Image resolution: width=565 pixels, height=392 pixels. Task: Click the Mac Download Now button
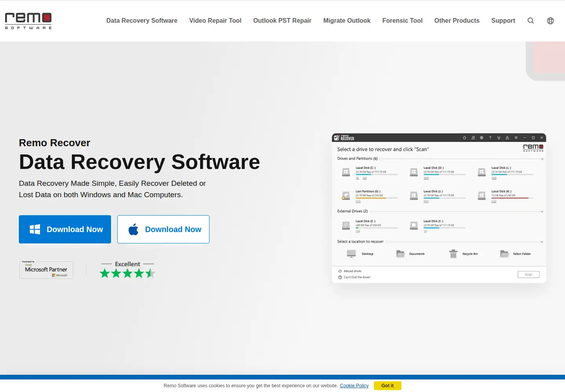point(163,229)
